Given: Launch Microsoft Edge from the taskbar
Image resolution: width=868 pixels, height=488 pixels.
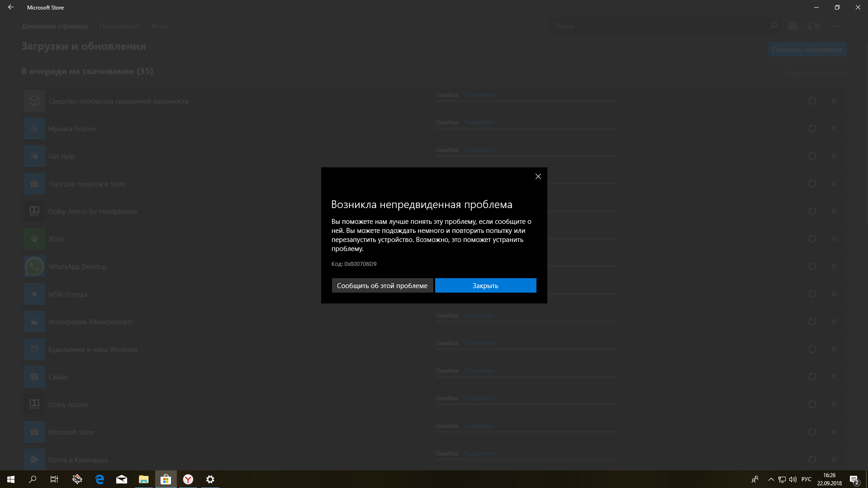Looking at the screenshot, I should (100, 479).
